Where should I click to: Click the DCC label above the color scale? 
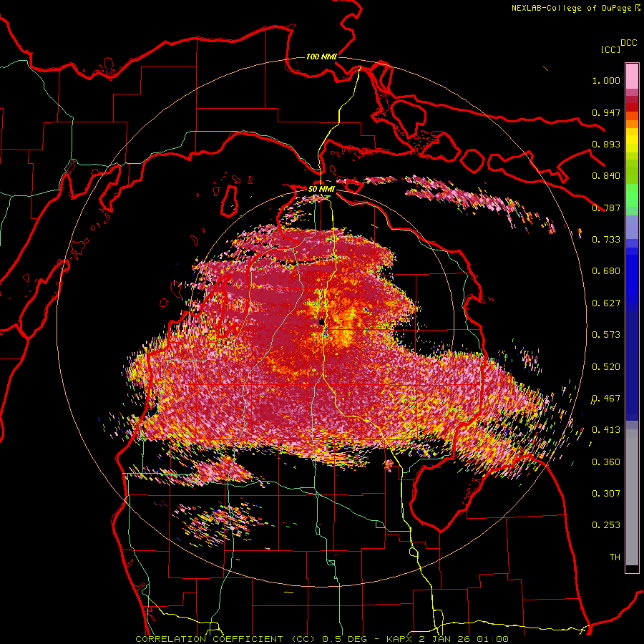coord(628,43)
